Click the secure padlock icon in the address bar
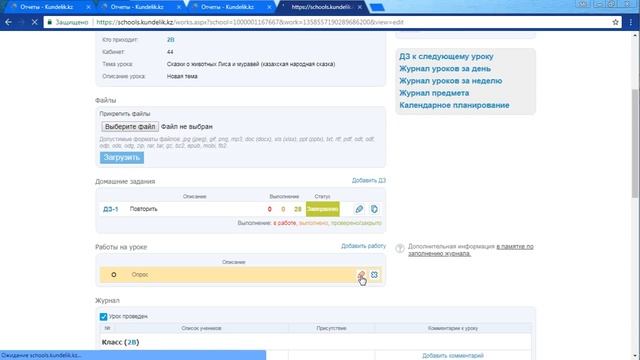This screenshot has height=360, width=640. point(50,22)
